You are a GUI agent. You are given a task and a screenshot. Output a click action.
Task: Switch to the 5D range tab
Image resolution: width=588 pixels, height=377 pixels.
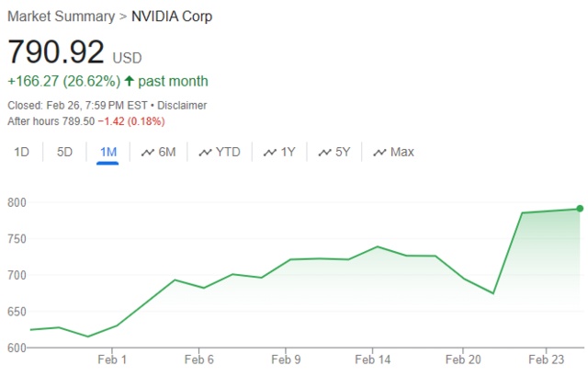[x=64, y=152]
